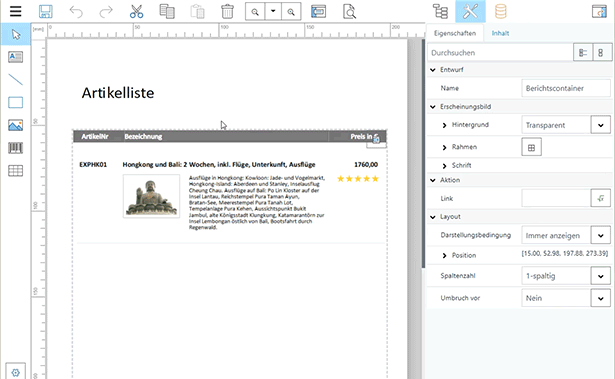Redo the last action
Viewport: 615px width, 379px height.
[x=106, y=11]
